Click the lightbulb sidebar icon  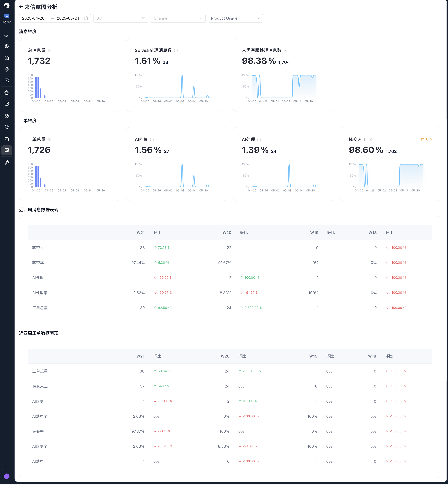pyautogui.click(x=7, y=70)
